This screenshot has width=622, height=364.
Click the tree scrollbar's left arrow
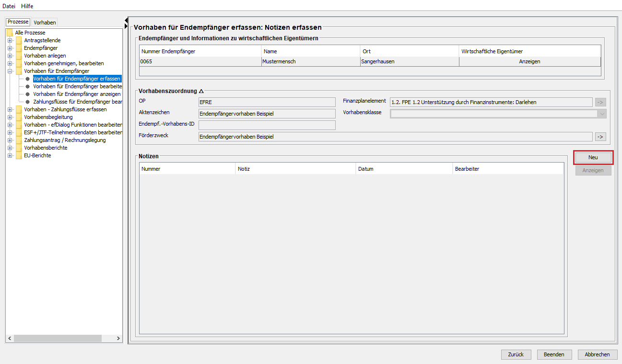point(10,338)
